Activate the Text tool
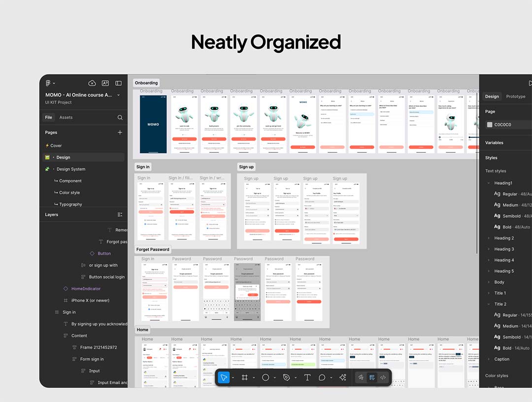This screenshot has height=402, width=532. coord(307,377)
